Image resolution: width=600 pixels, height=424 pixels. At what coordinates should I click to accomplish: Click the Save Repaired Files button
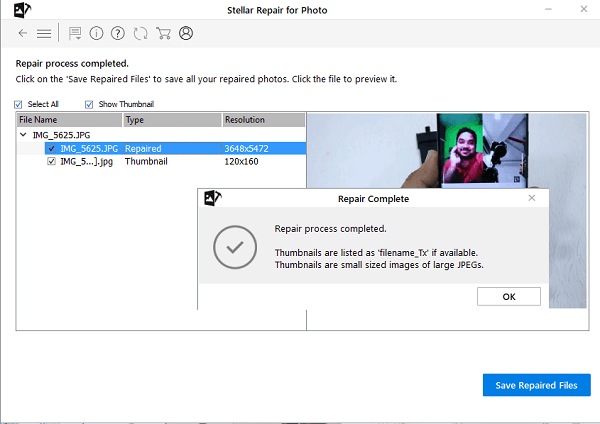click(x=536, y=385)
